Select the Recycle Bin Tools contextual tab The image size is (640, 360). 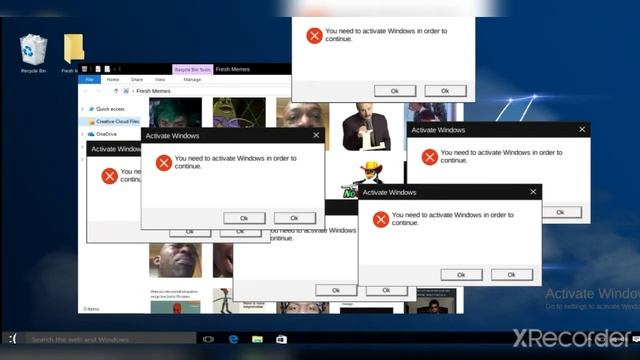click(x=192, y=69)
